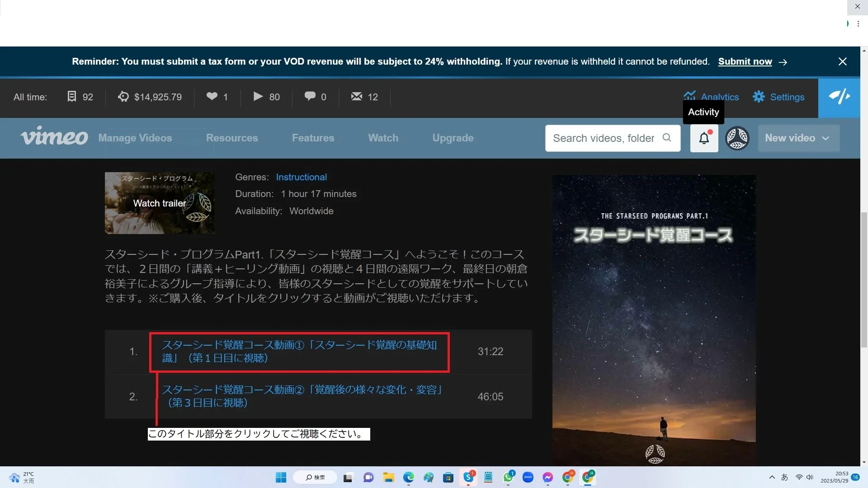The width and height of the screenshot is (868, 488).
Task: Expand the New video dropdown
Action: click(798, 138)
